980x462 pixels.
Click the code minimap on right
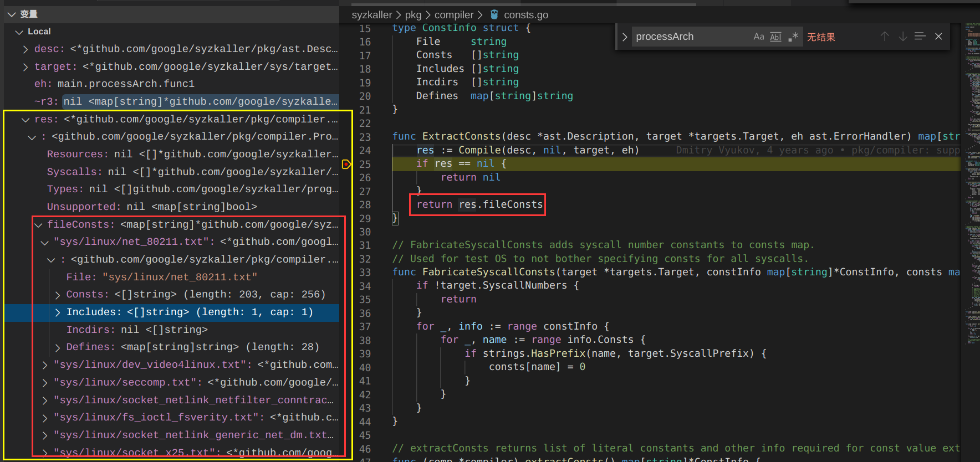click(x=972, y=166)
